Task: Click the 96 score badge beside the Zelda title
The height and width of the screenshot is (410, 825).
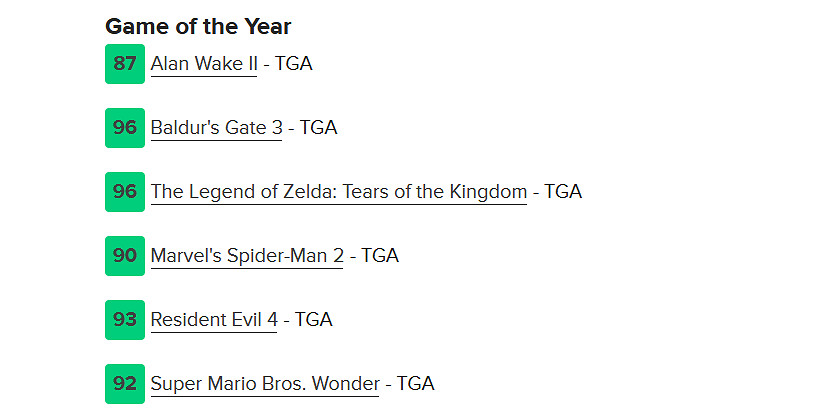Action: point(125,192)
